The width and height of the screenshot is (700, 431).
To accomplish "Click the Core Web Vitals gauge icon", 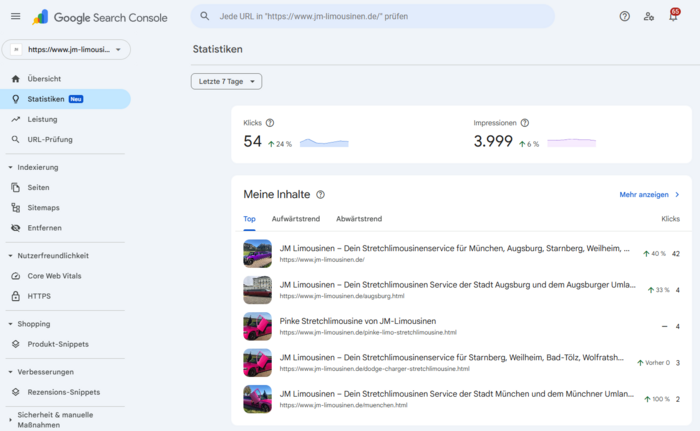I will tap(16, 276).
